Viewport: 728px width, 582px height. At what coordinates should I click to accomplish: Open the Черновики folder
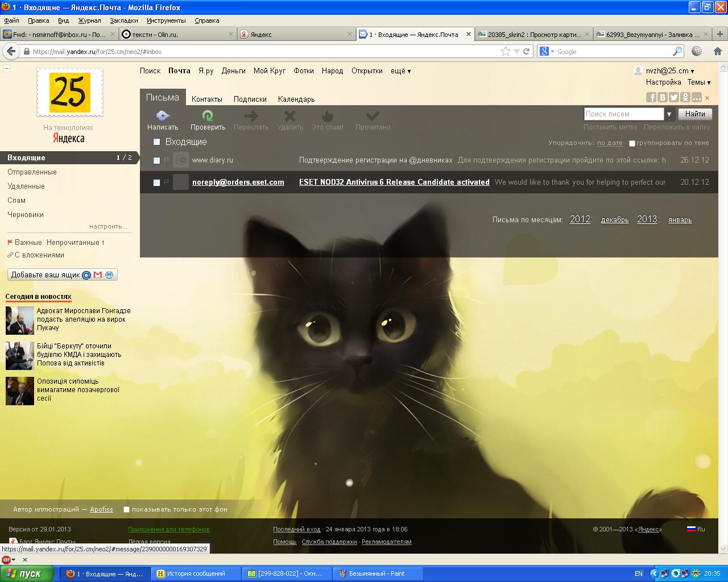[x=26, y=214]
